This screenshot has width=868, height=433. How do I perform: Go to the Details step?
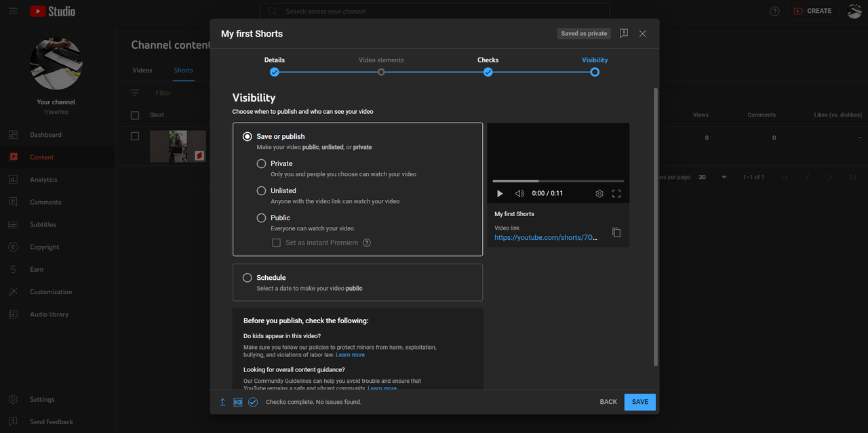(x=275, y=66)
